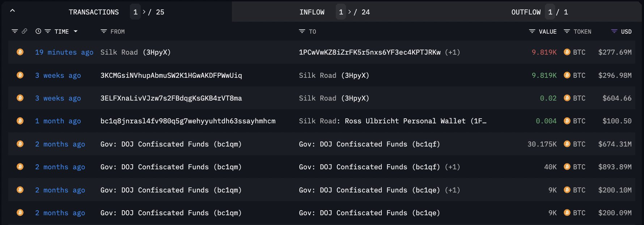Open the VALUE column filter icon
The height and width of the screenshot is (225, 644).
click(532, 31)
